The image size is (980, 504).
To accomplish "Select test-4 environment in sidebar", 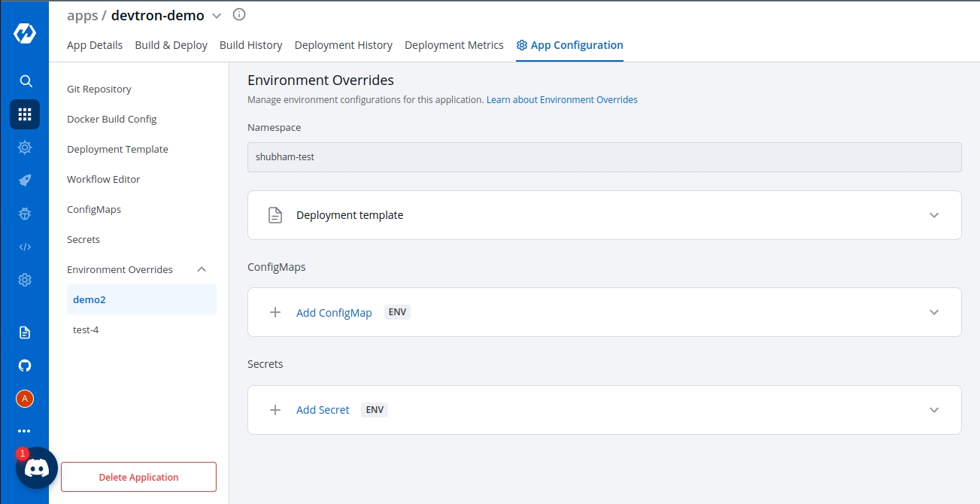I will click(86, 329).
